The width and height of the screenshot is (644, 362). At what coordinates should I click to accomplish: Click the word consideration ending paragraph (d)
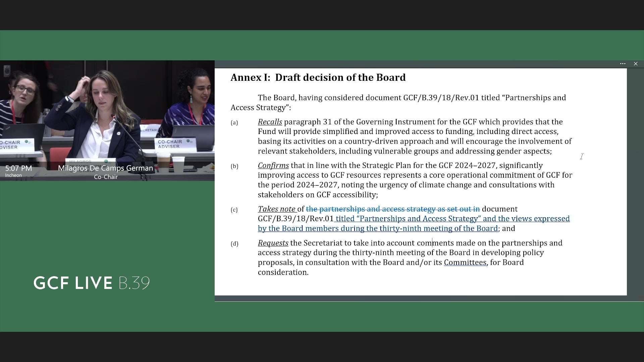point(283,273)
